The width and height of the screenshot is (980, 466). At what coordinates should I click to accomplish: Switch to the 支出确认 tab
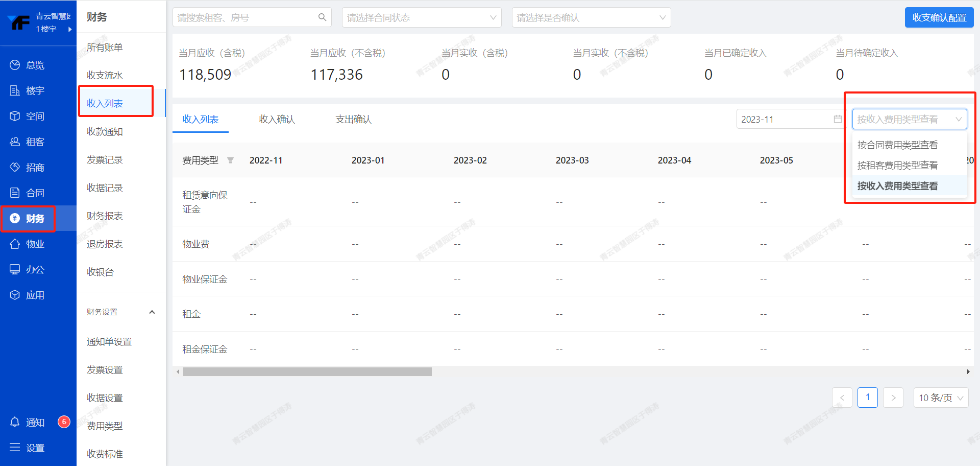pyautogui.click(x=353, y=119)
